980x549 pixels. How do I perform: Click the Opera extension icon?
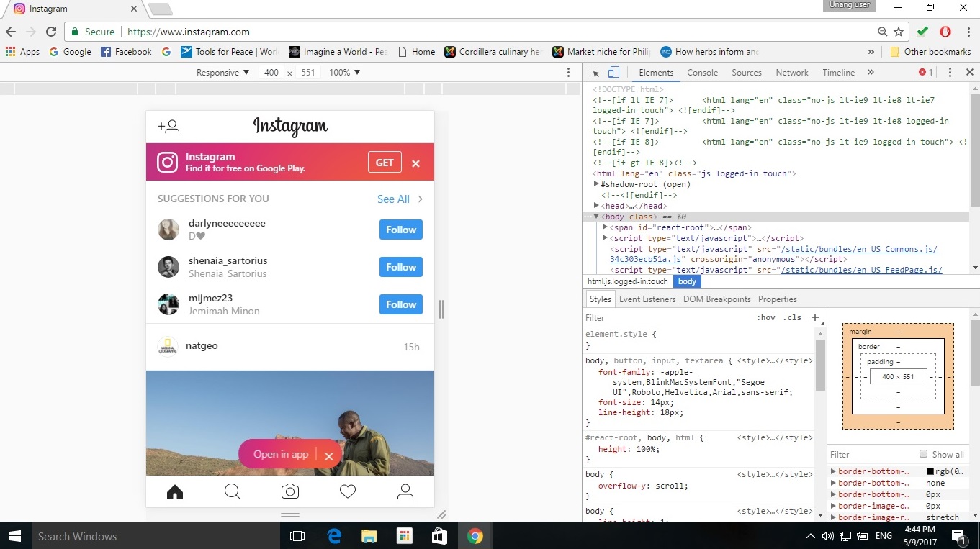[945, 32]
